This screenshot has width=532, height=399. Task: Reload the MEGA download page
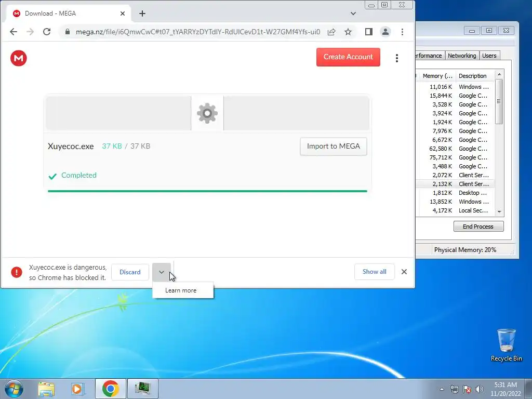tap(47, 32)
